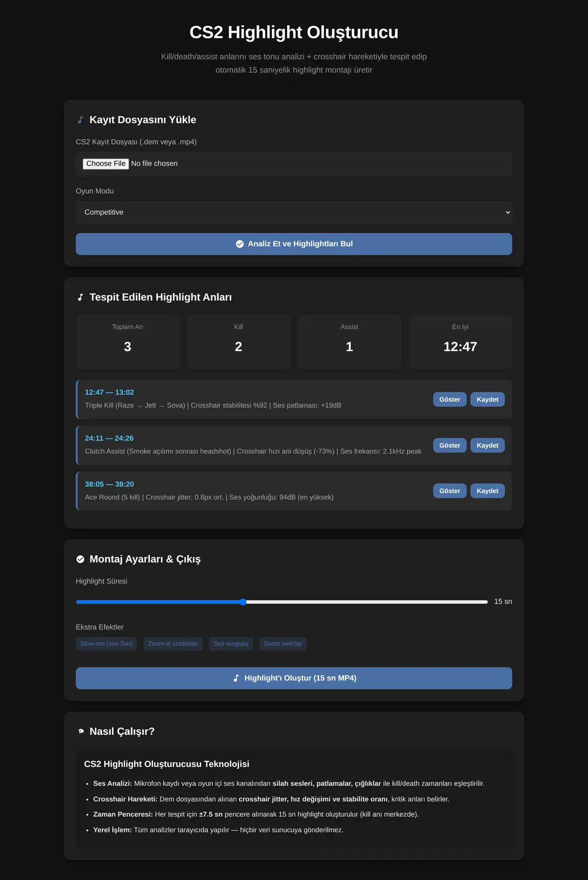This screenshot has width=588, height=880.
Task: Enable the Score overlay effect
Action: [283, 644]
